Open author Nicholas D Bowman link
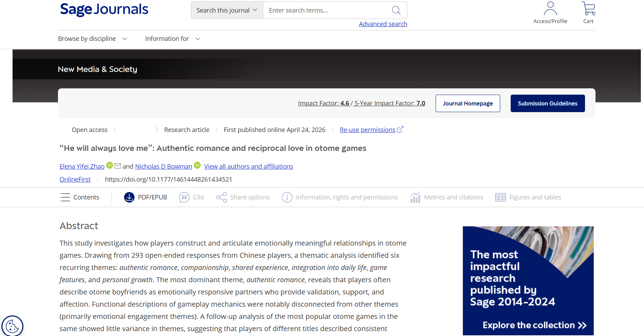The height and width of the screenshot is (336, 644). point(164,167)
